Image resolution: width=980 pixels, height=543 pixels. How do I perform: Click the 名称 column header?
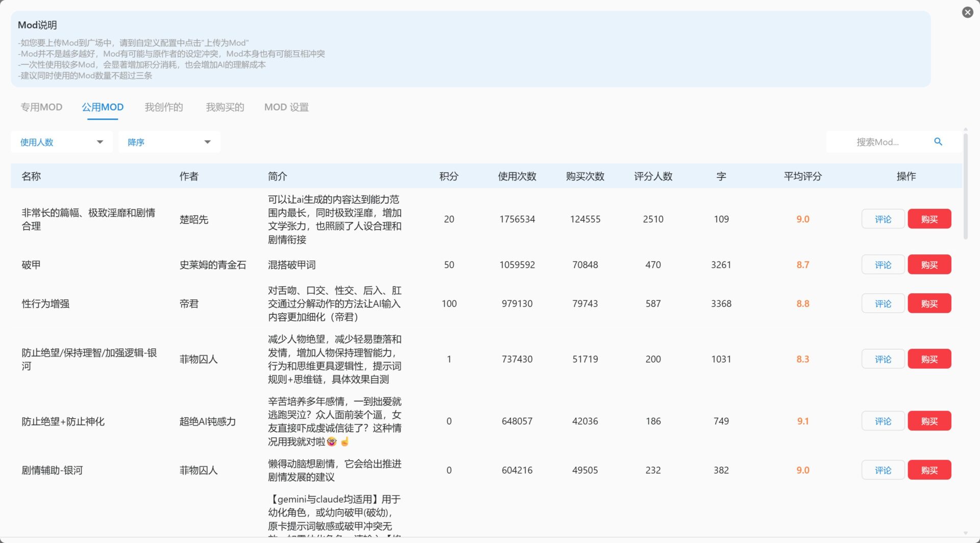31,176
